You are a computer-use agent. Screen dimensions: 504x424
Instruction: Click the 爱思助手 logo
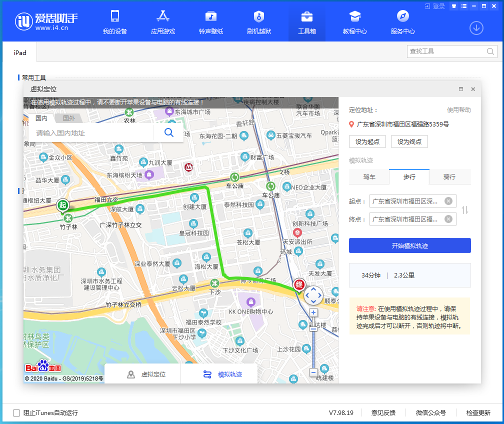point(46,21)
